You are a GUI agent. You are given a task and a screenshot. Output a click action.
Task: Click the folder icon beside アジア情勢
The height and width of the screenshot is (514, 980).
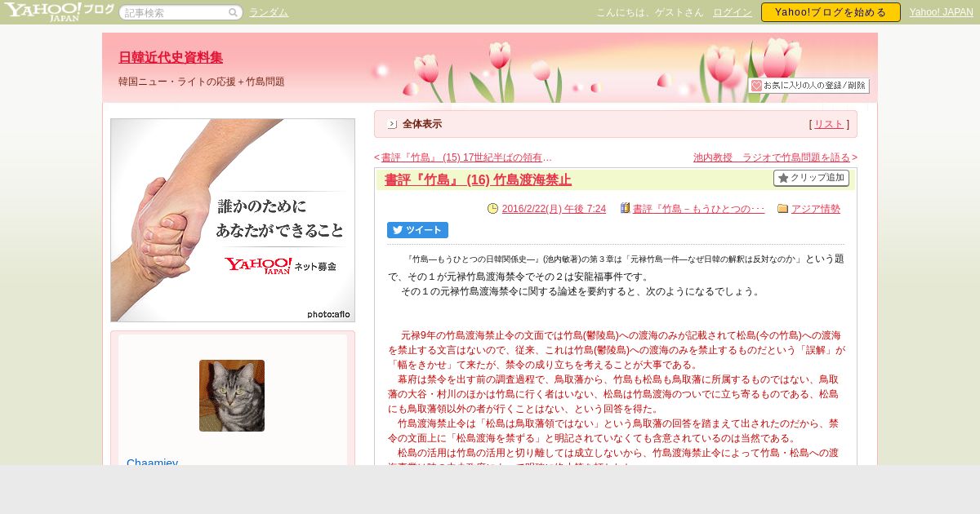click(783, 209)
